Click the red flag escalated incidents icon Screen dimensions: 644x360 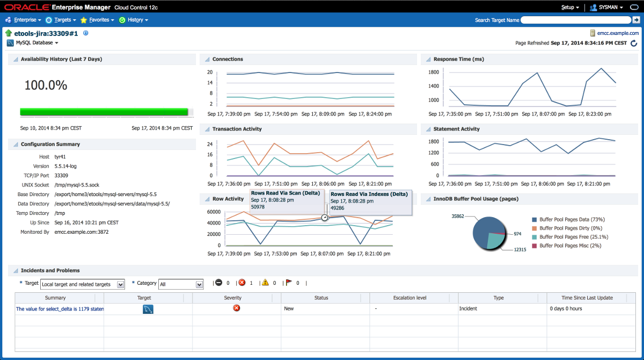pos(288,283)
